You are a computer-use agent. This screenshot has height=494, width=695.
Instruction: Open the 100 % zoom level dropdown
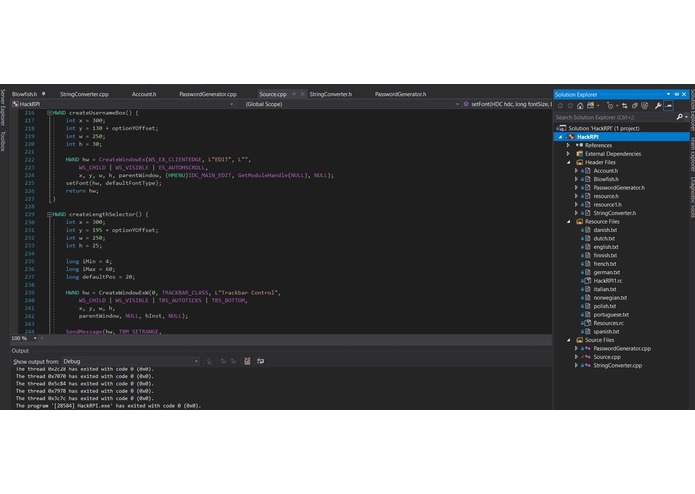click(35, 338)
